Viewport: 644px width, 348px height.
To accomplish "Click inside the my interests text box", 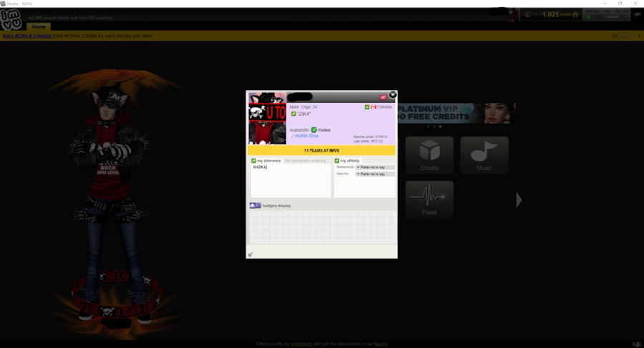I will [x=291, y=180].
